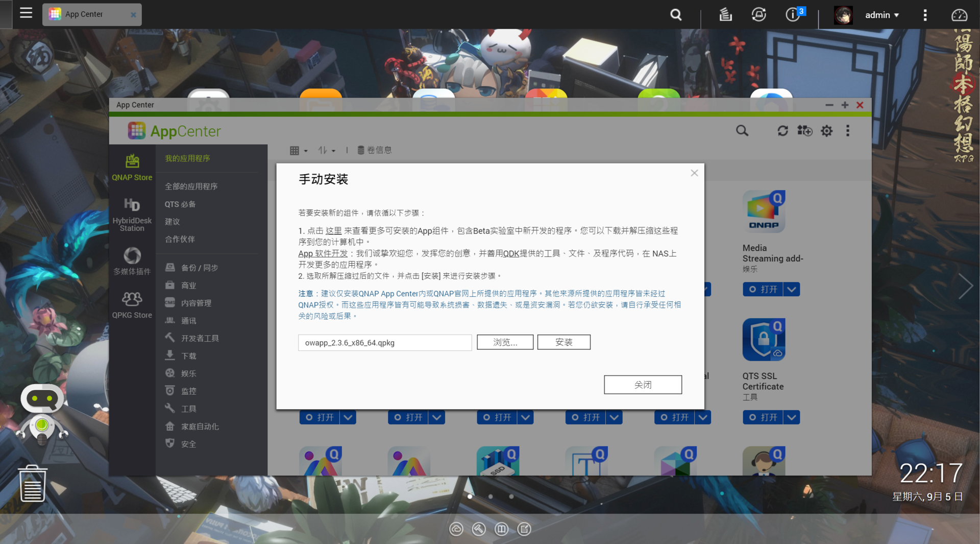
Task: Click the qpkg file path field
Action: pos(385,343)
